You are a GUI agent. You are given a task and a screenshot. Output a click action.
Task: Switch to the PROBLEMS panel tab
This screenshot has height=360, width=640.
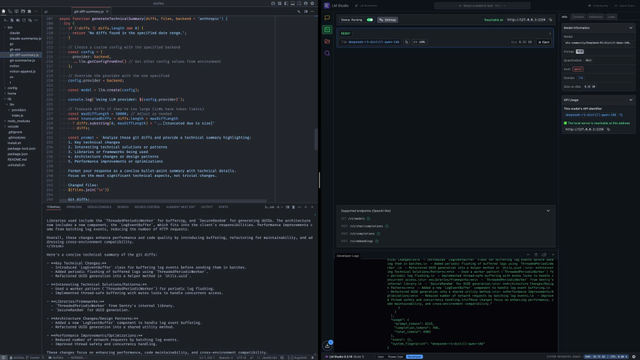(x=74, y=207)
